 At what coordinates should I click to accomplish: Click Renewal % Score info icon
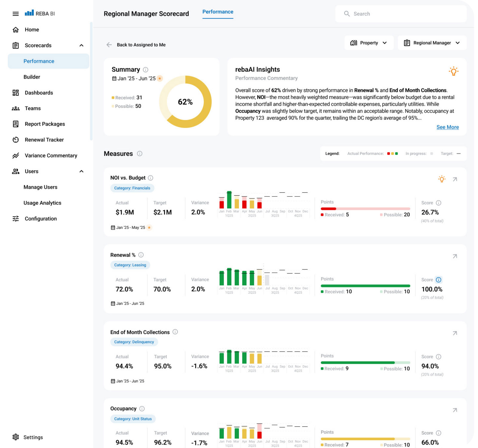[439, 280]
